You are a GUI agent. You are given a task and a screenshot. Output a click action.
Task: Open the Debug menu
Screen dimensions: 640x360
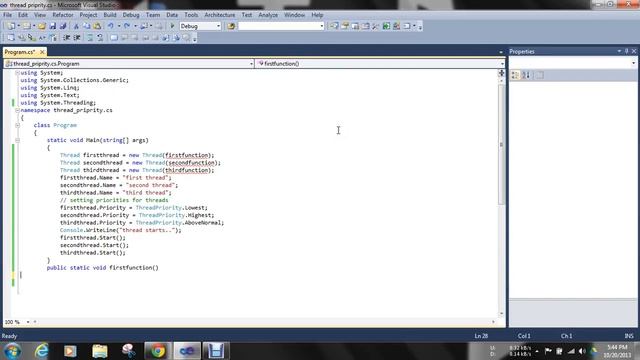131,15
